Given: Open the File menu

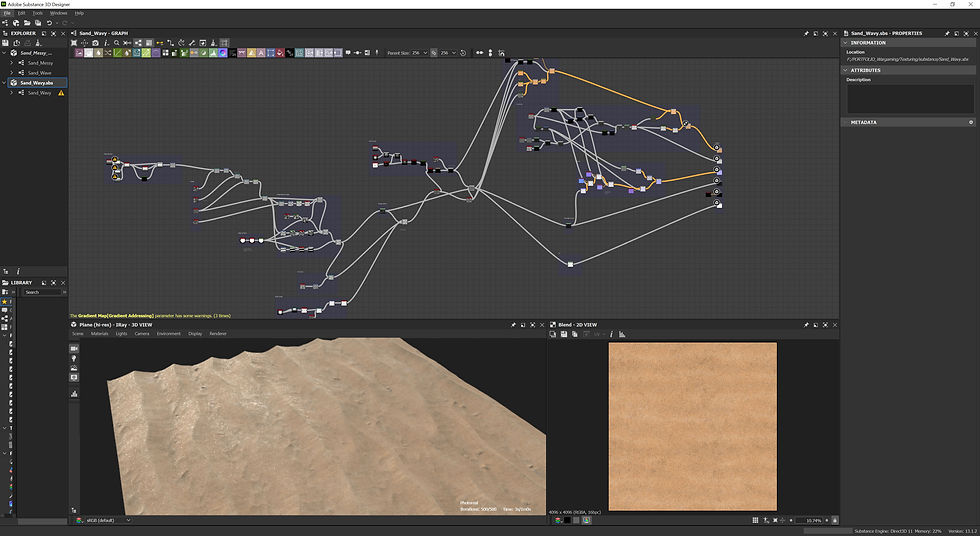Looking at the screenshot, I should coord(8,13).
